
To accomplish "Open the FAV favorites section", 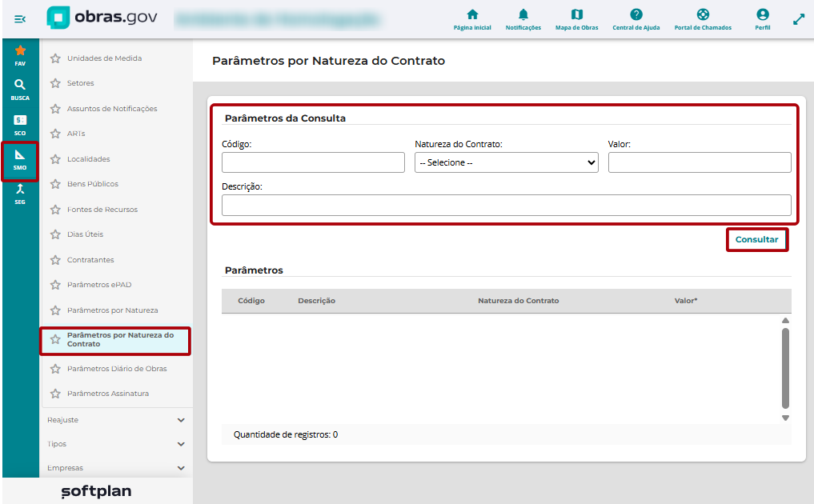I will pos(20,55).
